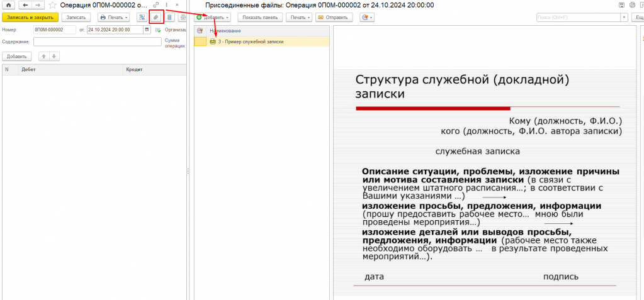Open the Печать dropdown in operation form
This screenshot has width=644, height=300.
[x=114, y=17]
